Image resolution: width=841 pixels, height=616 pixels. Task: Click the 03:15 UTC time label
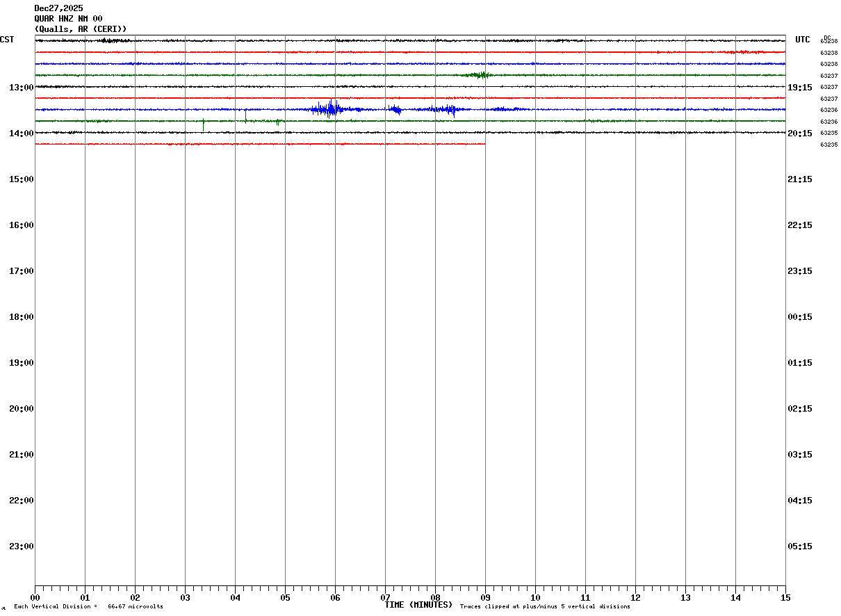pyautogui.click(x=800, y=455)
